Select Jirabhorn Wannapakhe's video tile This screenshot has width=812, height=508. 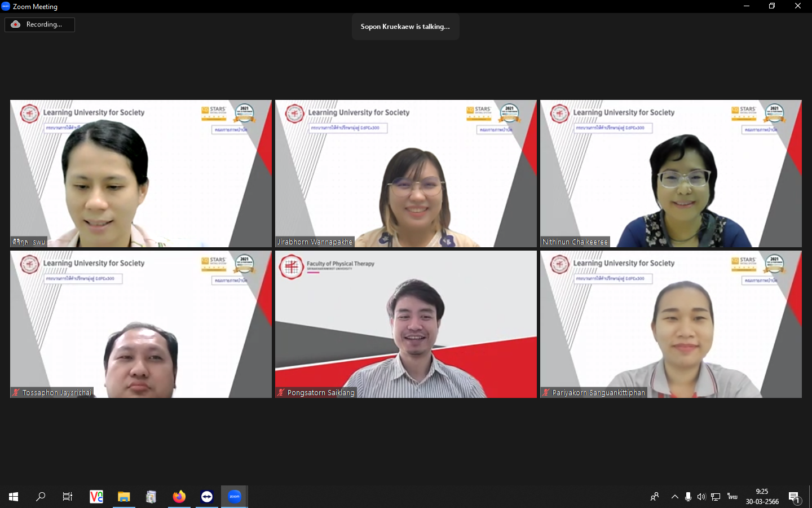pos(405,173)
